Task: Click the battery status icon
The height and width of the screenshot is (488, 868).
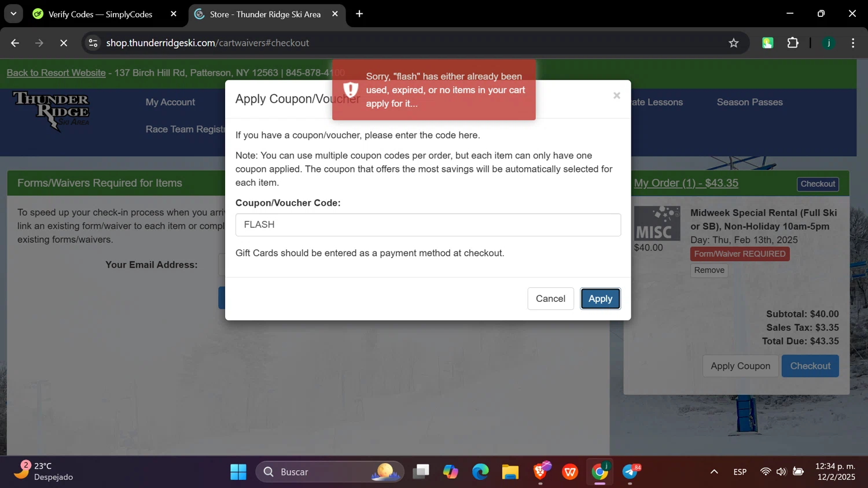Action: (799, 472)
